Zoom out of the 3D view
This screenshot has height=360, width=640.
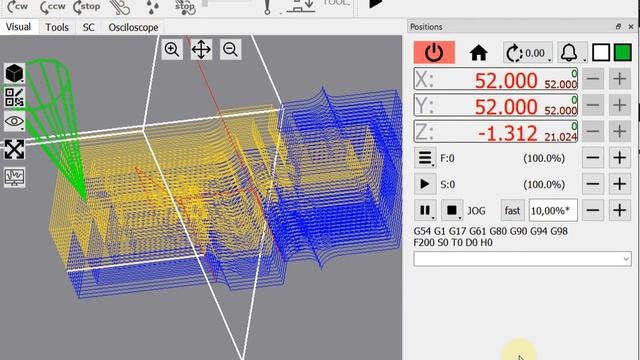tap(231, 50)
